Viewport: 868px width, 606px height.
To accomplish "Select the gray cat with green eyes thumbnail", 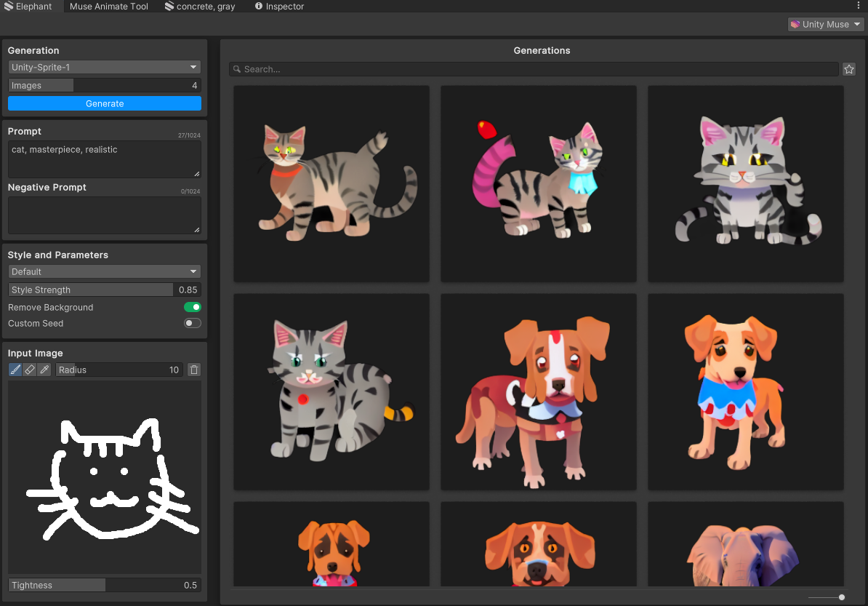I will (x=331, y=391).
